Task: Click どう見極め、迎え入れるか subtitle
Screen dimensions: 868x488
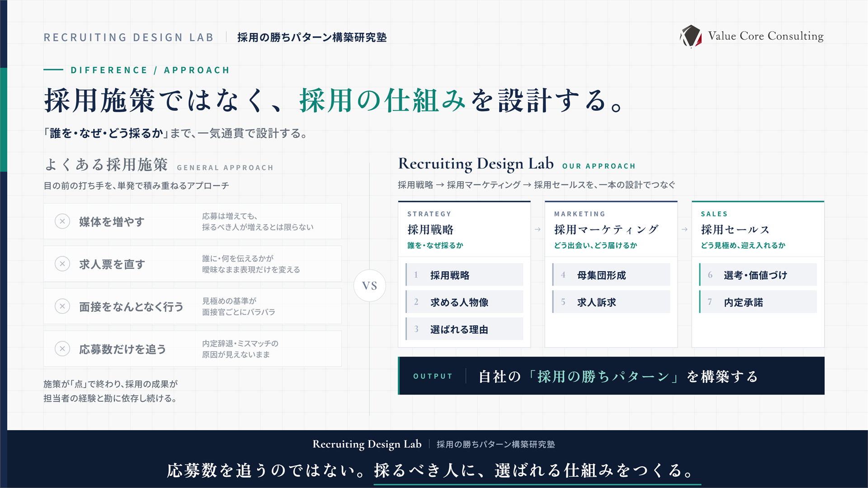Action: (x=743, y=245)
